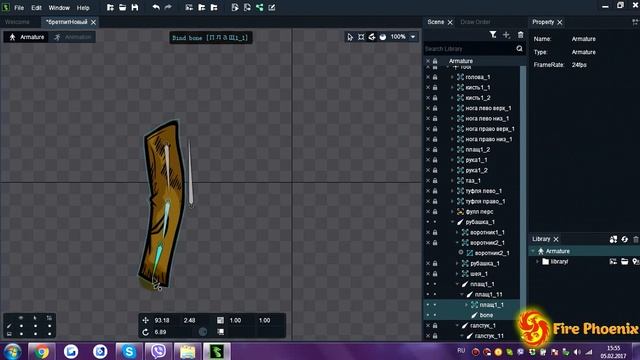Expand the library folder in Library panel
640x360 pixels.
(538, 262)
